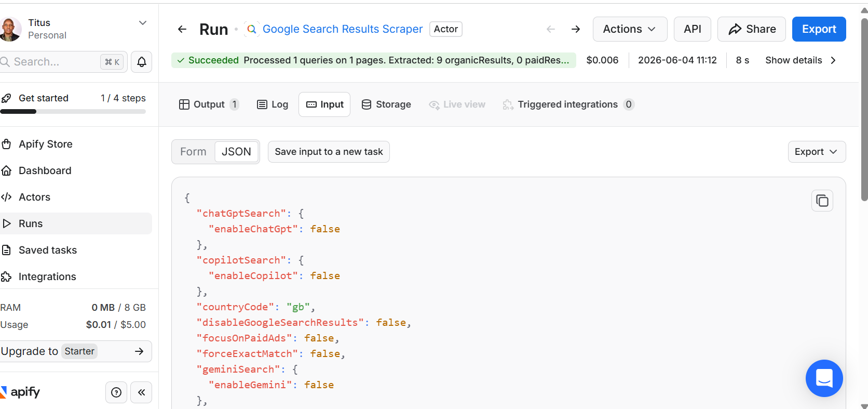Image resolution: width=868 pixels, height=409 pixels.
Task: Open the notifications bell
Action: pyautogui.click(x=141, y=62)
